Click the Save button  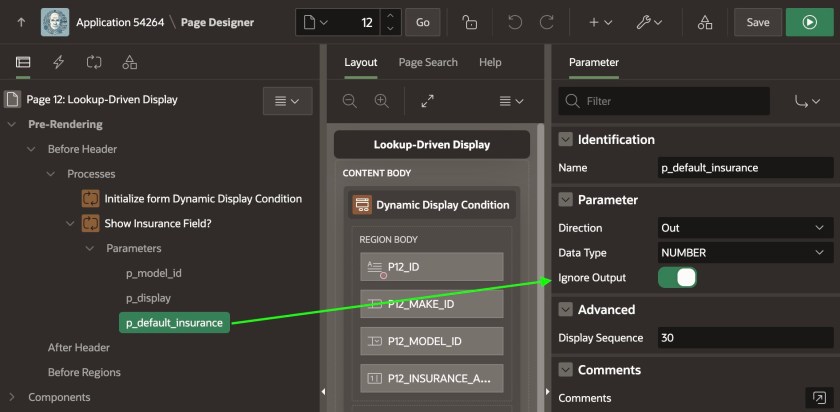(x=757, y=22)
